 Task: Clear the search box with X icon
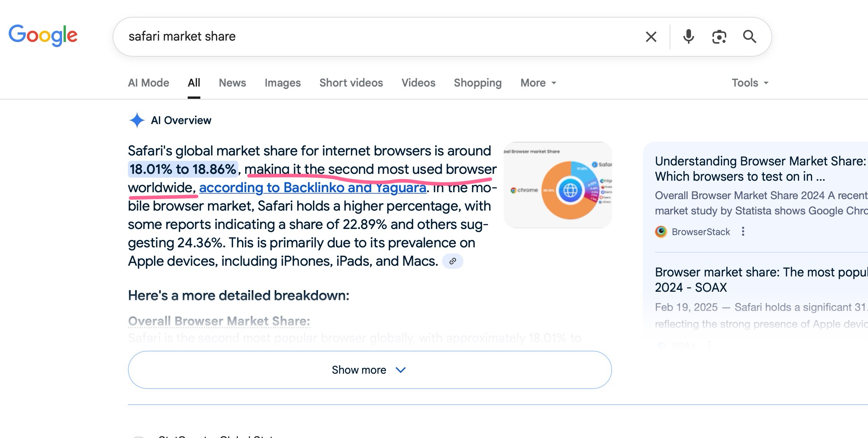click(x=651, y=37)
